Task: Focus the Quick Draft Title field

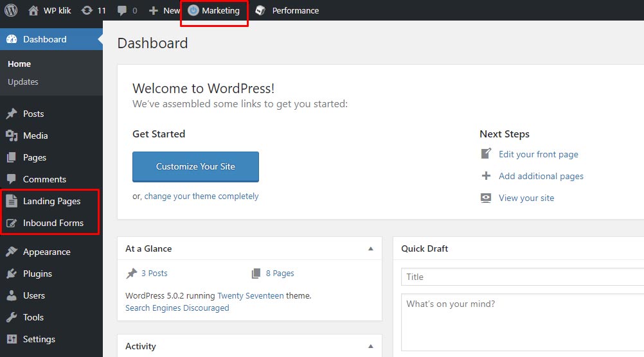Action: tap(523, 277)
